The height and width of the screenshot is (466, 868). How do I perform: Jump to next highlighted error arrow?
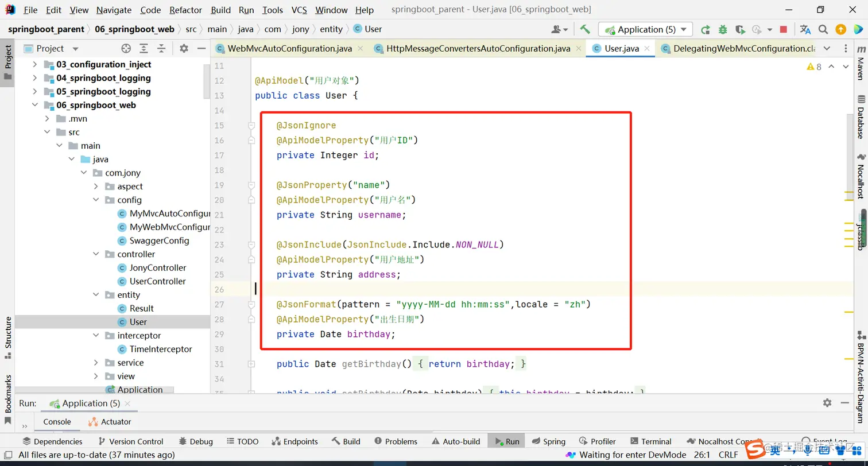(846, 67)
